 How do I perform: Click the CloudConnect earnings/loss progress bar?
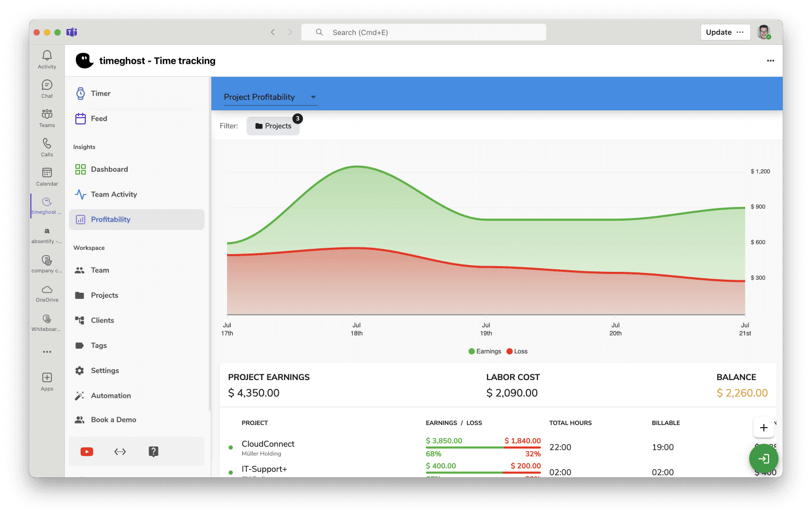click(483, 448)
